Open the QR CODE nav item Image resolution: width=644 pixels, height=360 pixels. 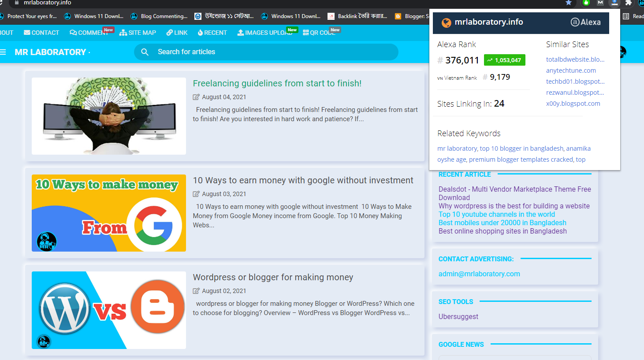point(319,33)
